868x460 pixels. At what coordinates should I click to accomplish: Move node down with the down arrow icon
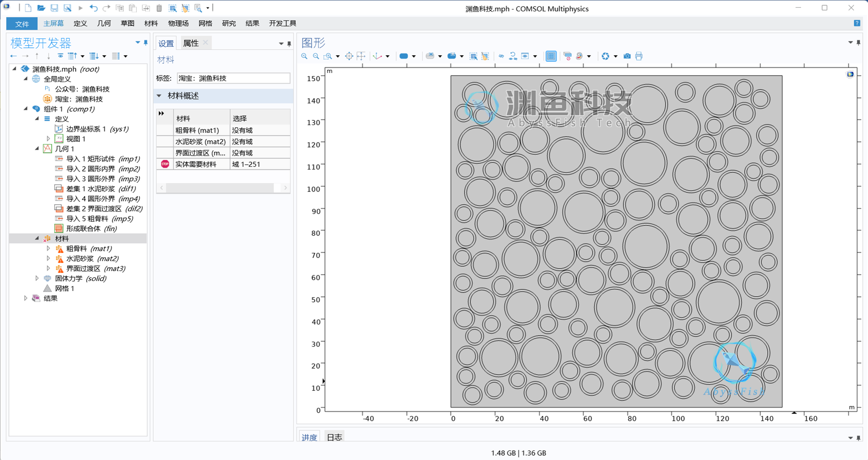(x=48, y=56)
